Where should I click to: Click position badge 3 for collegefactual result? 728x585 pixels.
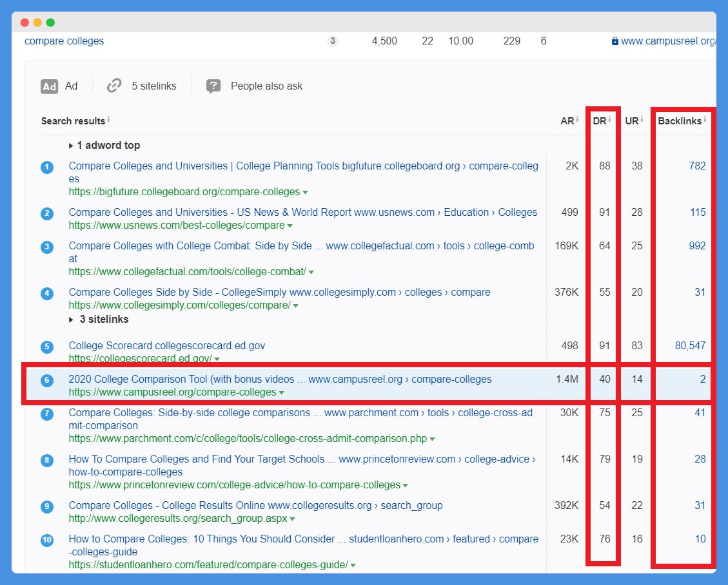click(47, 247)
